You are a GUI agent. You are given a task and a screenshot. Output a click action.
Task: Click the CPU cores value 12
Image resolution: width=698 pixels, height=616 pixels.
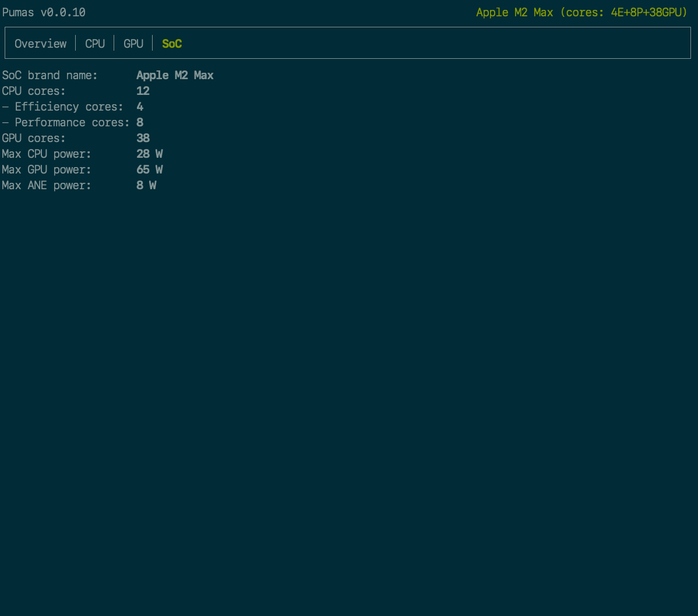[143, 91]
